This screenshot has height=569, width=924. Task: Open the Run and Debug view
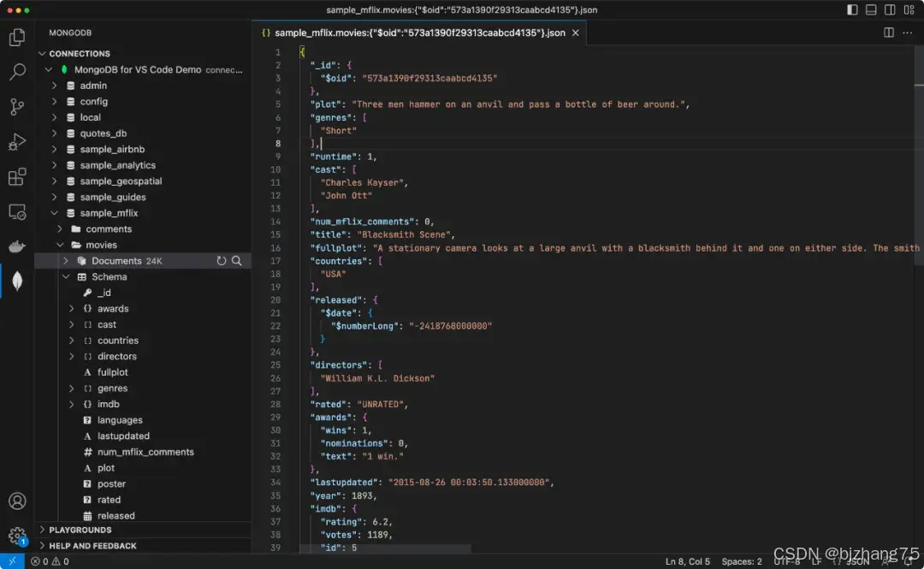17,141
